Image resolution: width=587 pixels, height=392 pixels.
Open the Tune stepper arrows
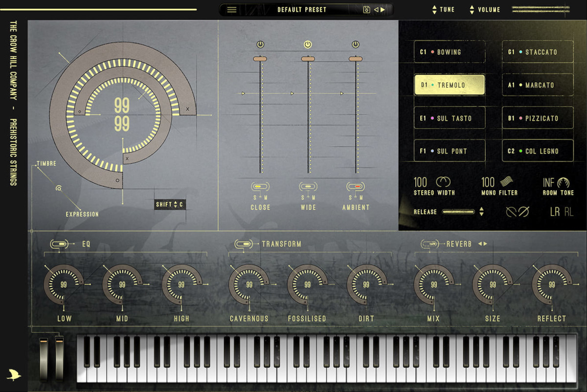pyautogui.click(x=434, y=10)
